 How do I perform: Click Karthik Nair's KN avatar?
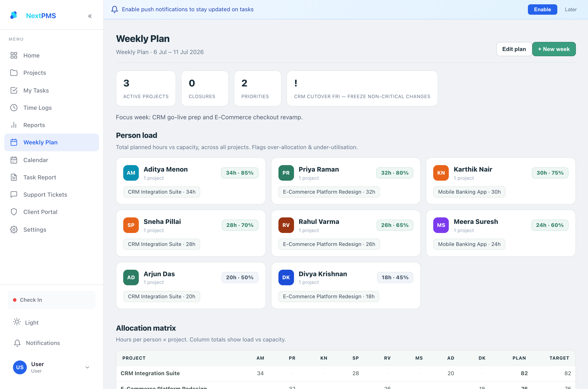click(x=441, y=173)
